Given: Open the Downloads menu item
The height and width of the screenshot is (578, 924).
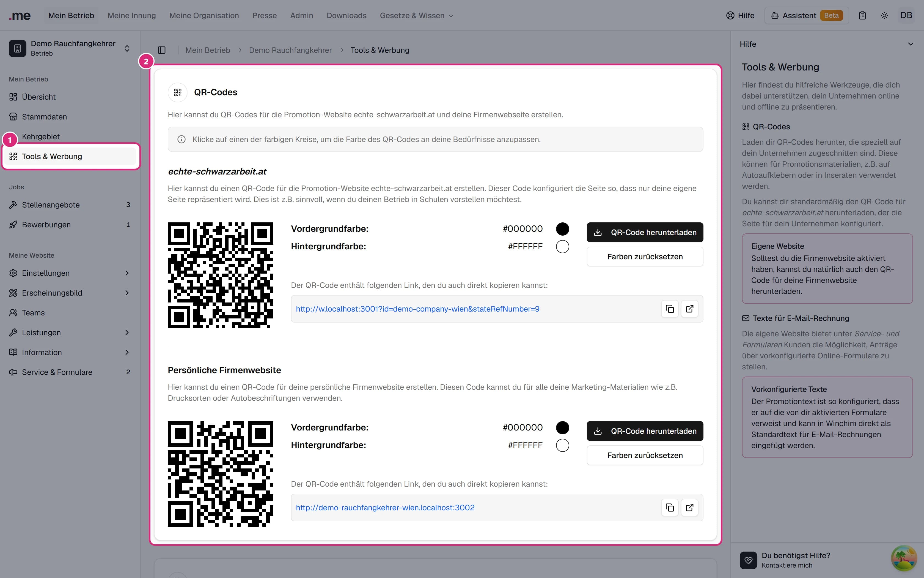Looking at the screenshot, I should click(x=346, y=16).
